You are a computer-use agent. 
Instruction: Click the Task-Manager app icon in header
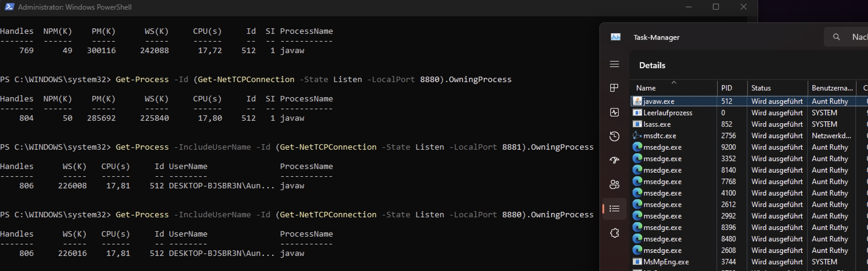pos(616,37)
